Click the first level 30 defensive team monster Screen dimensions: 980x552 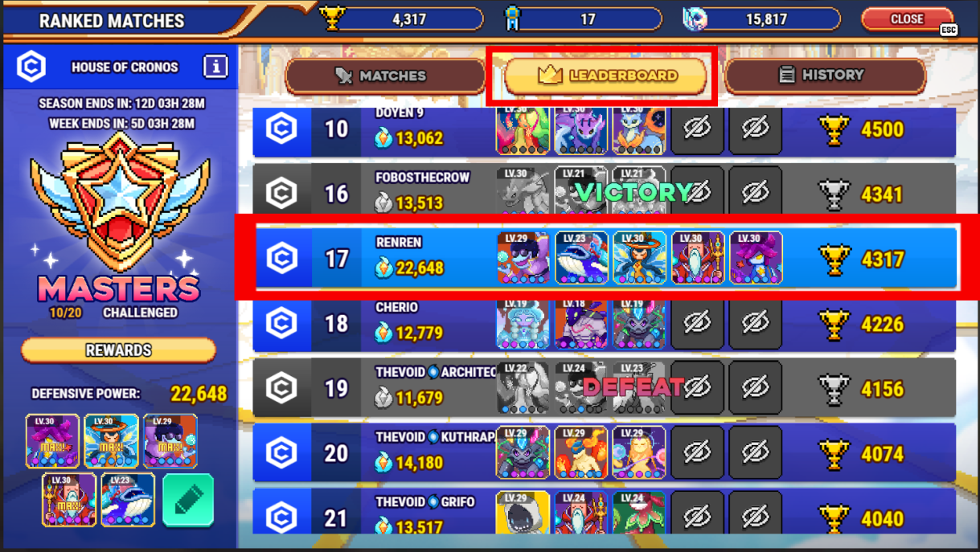52,441
